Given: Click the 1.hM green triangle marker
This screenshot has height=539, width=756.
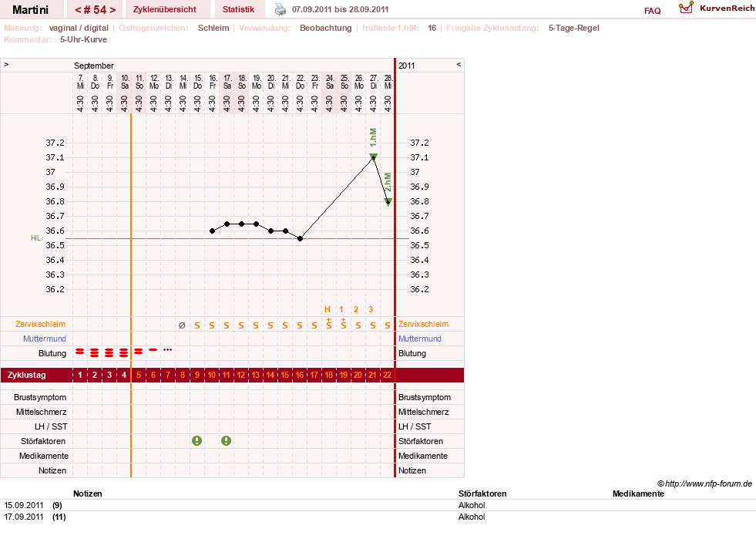Looking at the screenshot, I should pos(373,157).
